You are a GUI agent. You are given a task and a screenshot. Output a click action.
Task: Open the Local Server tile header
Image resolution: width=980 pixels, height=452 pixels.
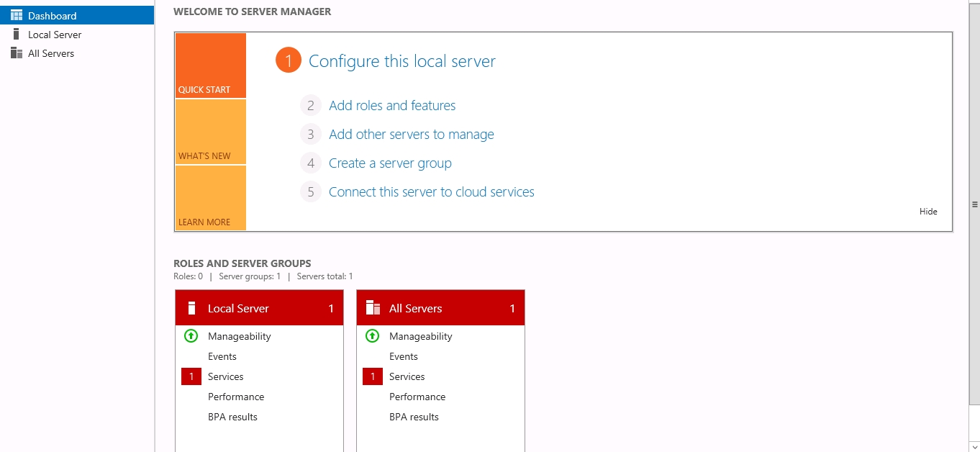coord(260,308)
